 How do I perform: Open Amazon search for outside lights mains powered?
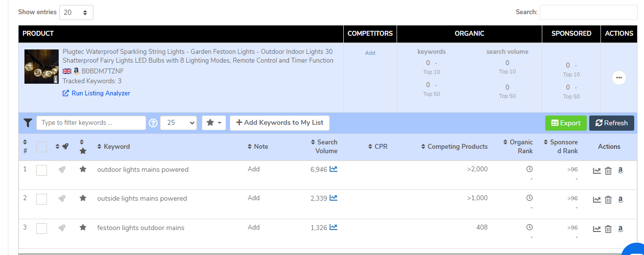[x=620, y=199]
